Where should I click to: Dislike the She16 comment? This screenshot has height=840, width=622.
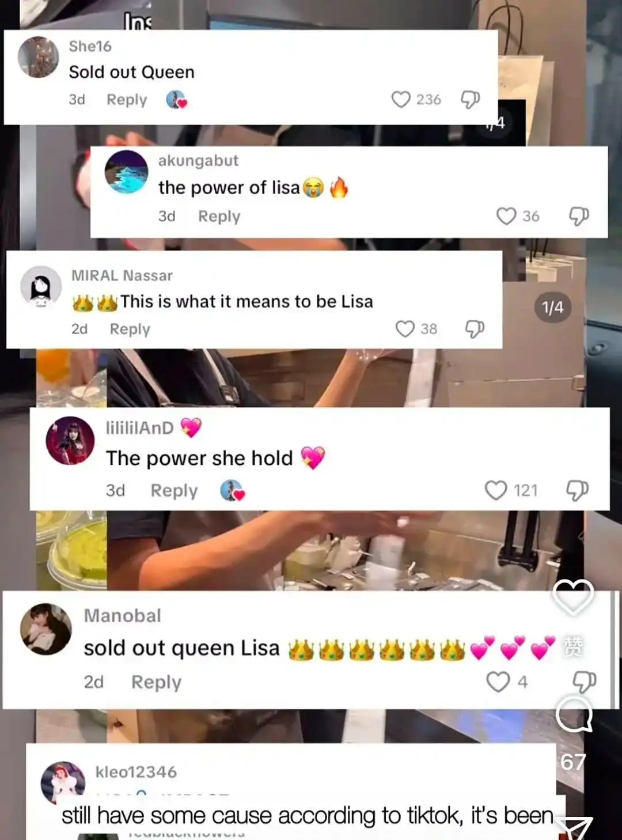[x=470, y=100]
